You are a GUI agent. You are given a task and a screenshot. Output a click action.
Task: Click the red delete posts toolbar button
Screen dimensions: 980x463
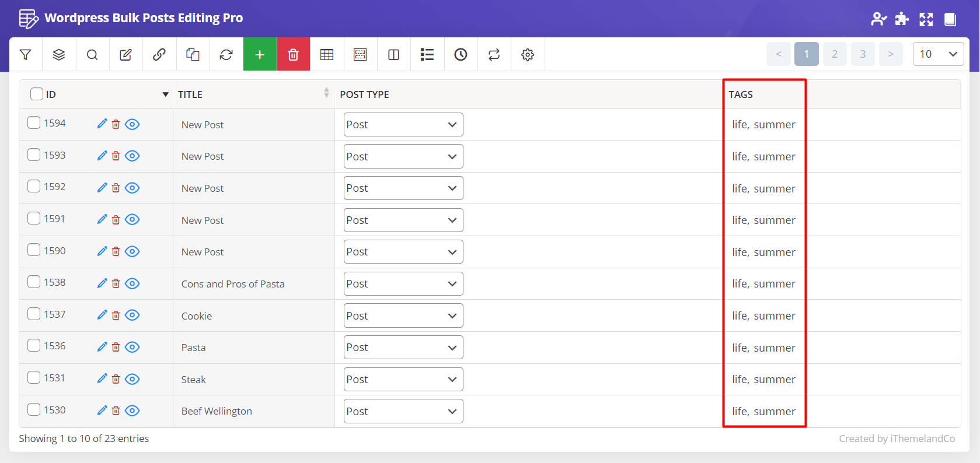click(293, 55)
